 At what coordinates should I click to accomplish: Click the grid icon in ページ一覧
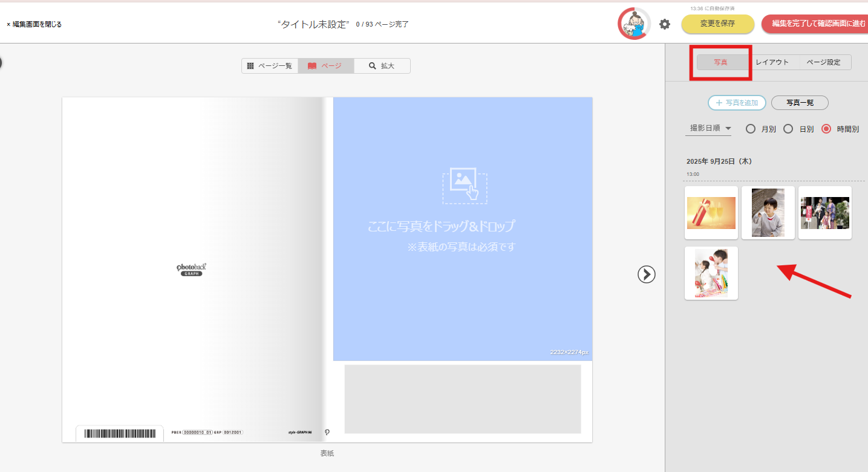[x=250, y=66]
